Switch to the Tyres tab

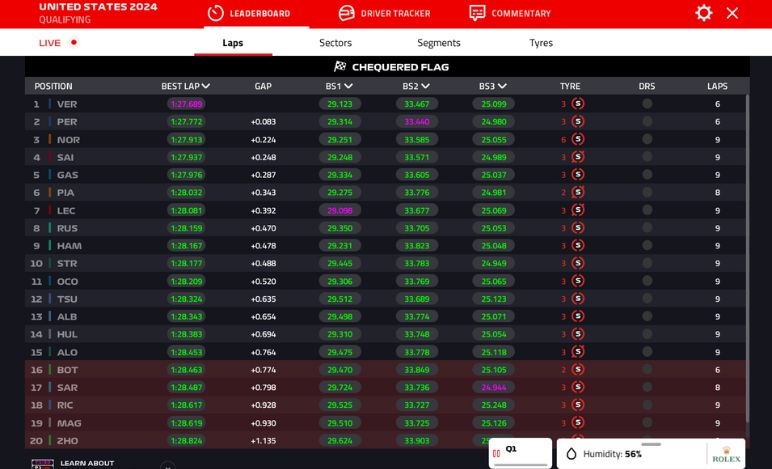point(541,43)
